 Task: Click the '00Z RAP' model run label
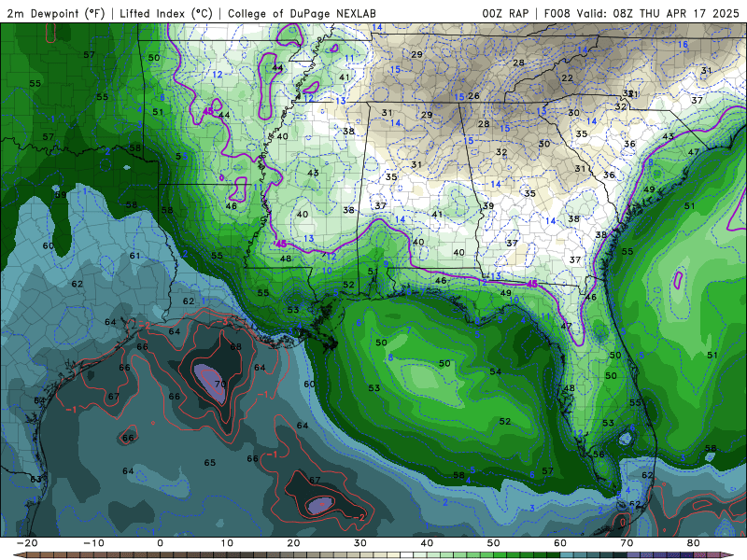coord(505,13)
